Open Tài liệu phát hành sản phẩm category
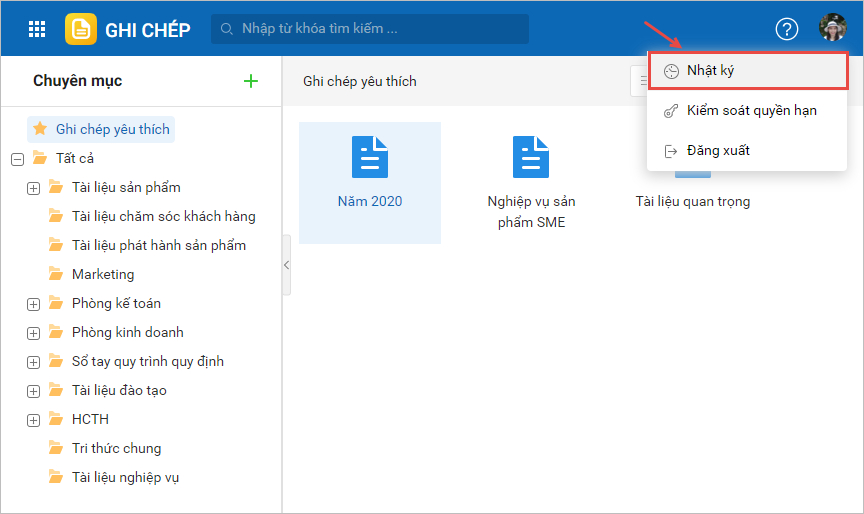 [x=159, y=246]
